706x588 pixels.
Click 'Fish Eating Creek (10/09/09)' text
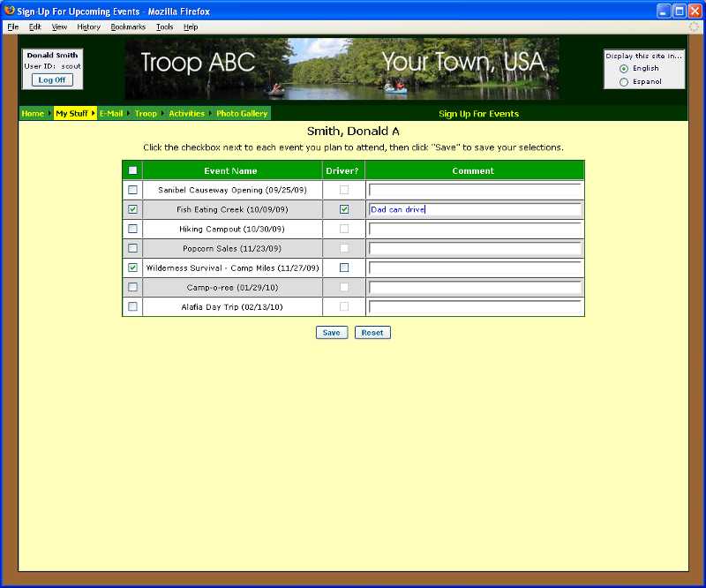coord(232,209)
